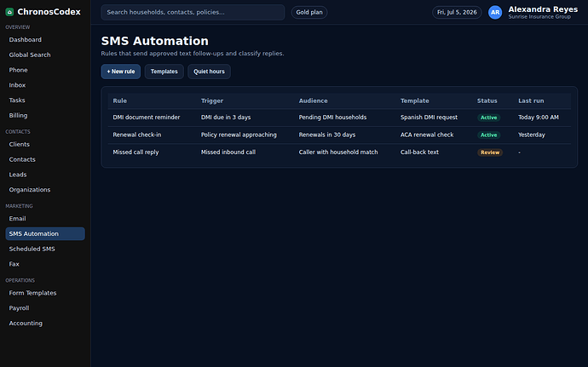
Task: Click the + New rule button
Action: [121, 72]
